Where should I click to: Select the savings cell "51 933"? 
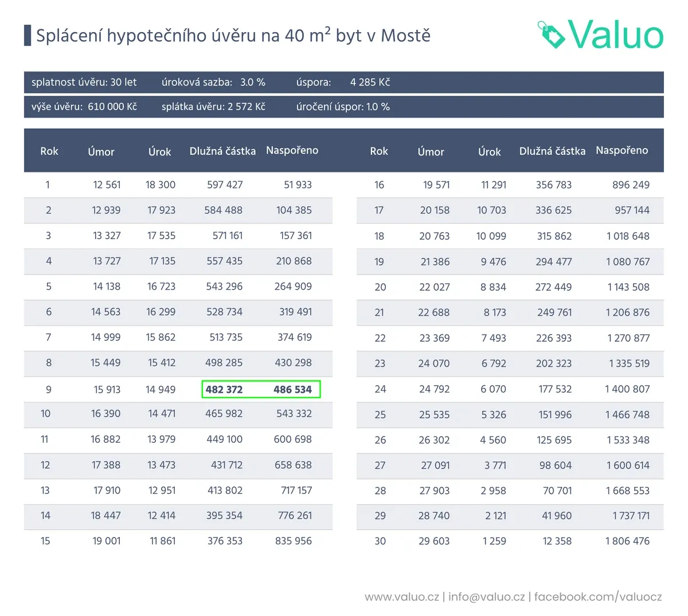point(298,185)
